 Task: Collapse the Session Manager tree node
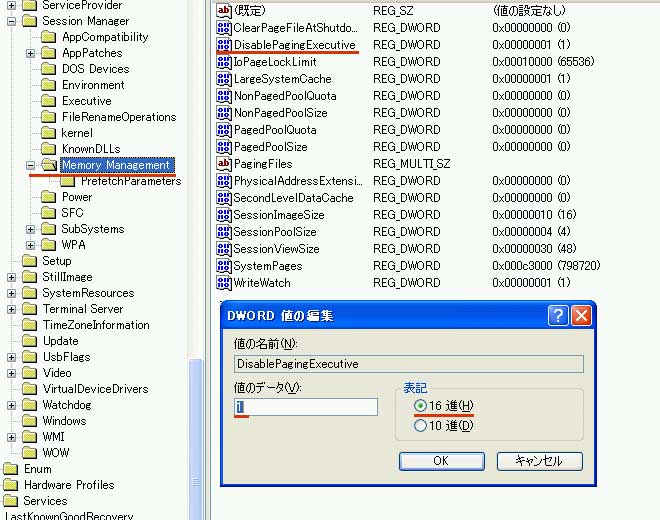[11, 21]
